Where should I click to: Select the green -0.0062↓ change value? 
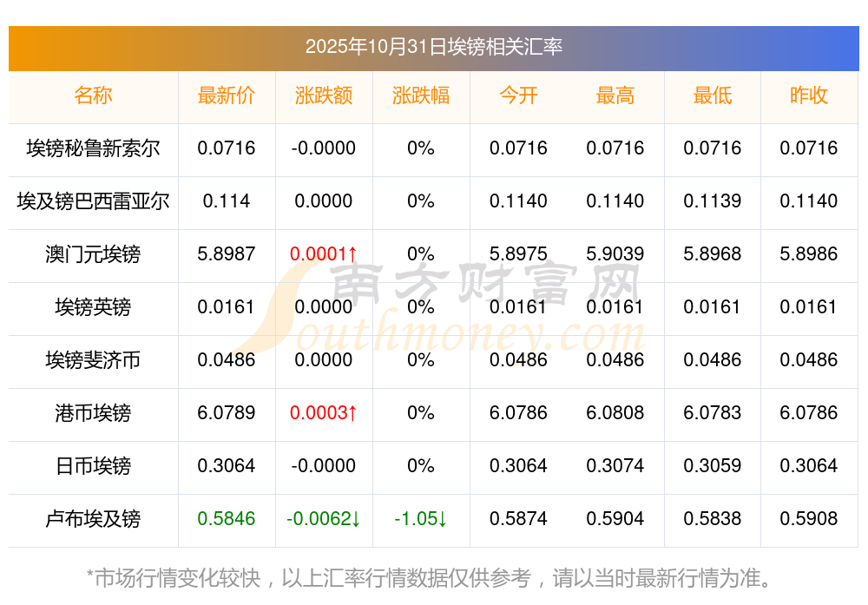tap(323, 519)
